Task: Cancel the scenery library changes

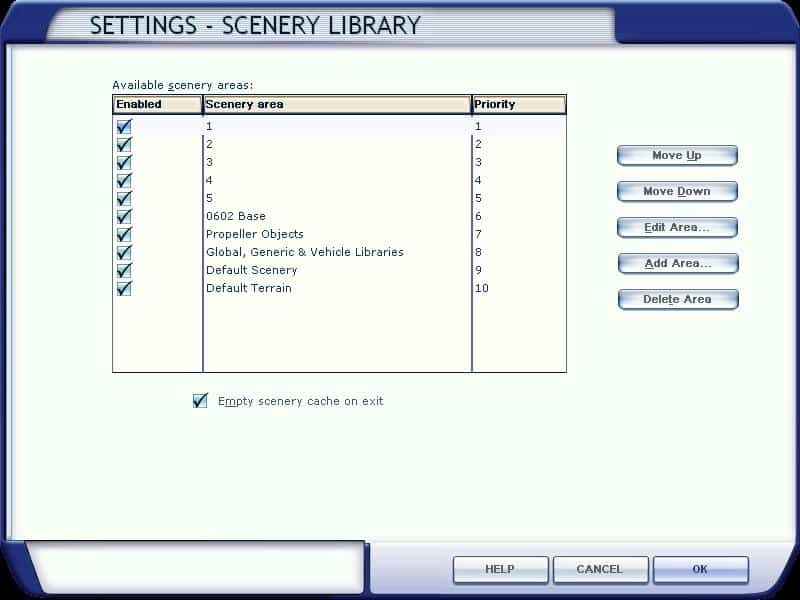Action: pyautogui.click(x=599, y=570)
